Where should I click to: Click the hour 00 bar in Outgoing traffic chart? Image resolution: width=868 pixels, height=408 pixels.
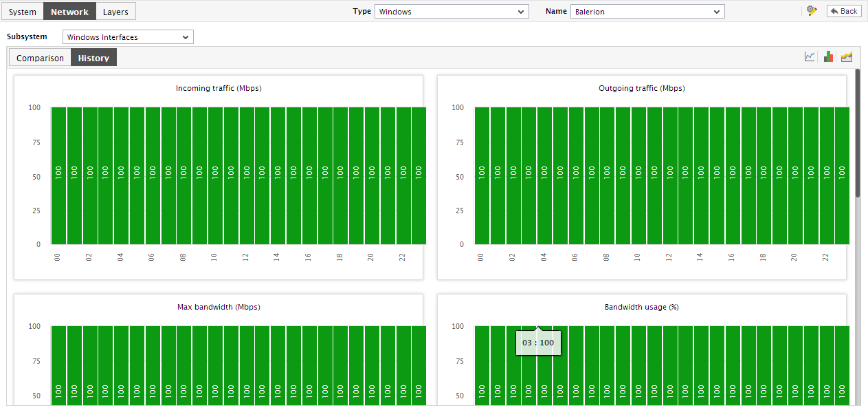pyautogui.click(x=482, y=175)
